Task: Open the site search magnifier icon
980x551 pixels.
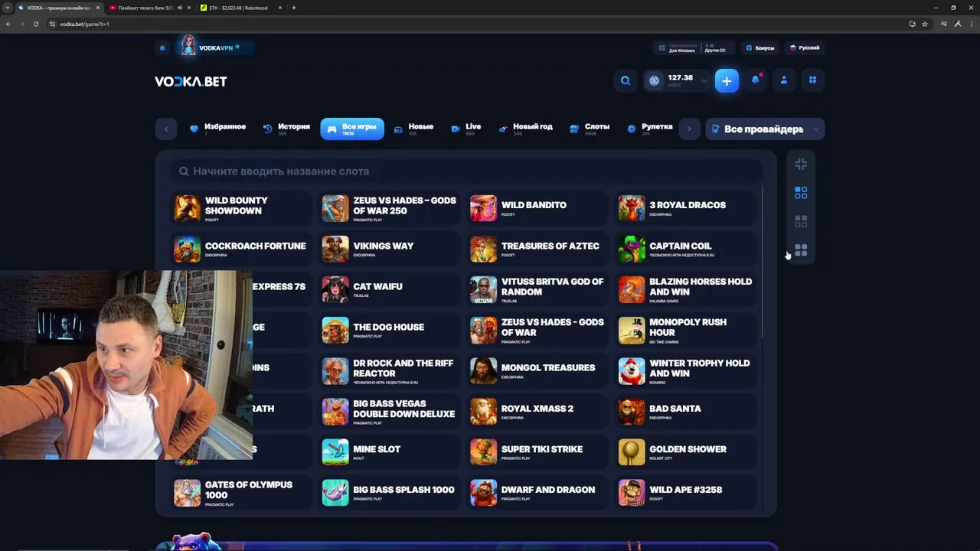Action: 626,80
